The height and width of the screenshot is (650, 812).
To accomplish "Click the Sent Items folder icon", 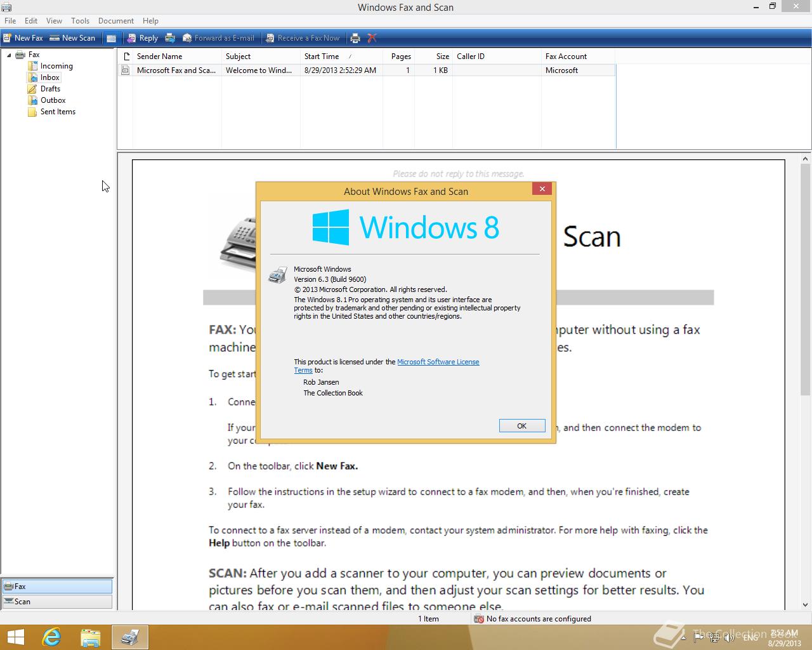I will click(x=32, y=112).
